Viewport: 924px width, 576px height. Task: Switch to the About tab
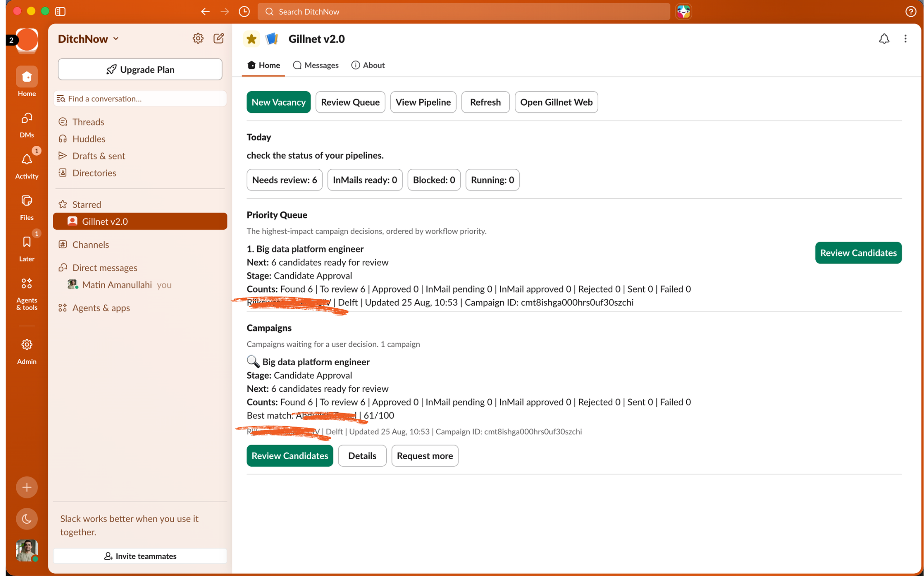(x=368, y=65)
